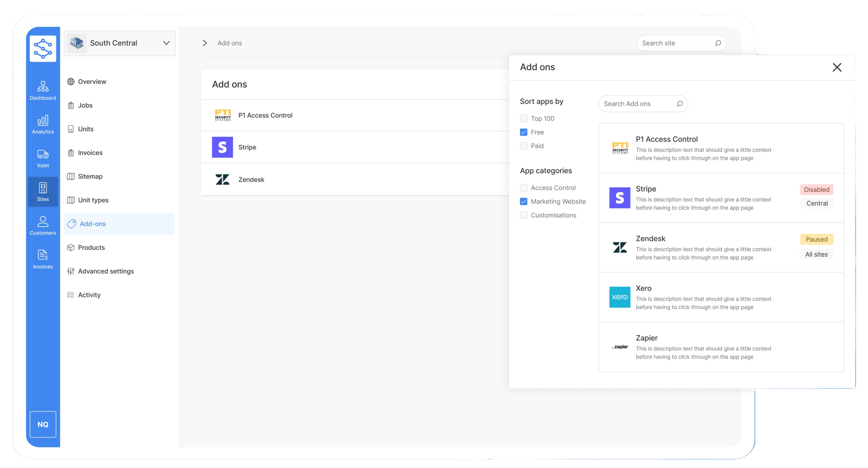Click the Zendesk logo in main list
The width and height of the screenshot is (868, 468).
coord(222,179)
